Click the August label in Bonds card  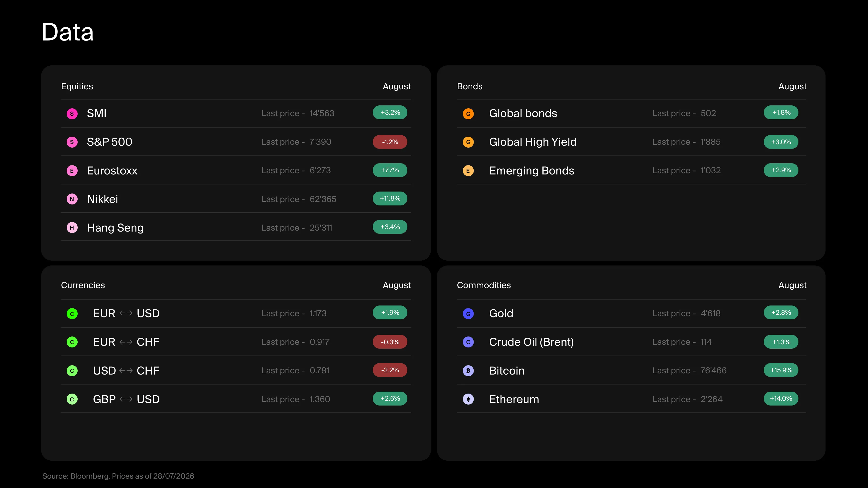(792, 87)
